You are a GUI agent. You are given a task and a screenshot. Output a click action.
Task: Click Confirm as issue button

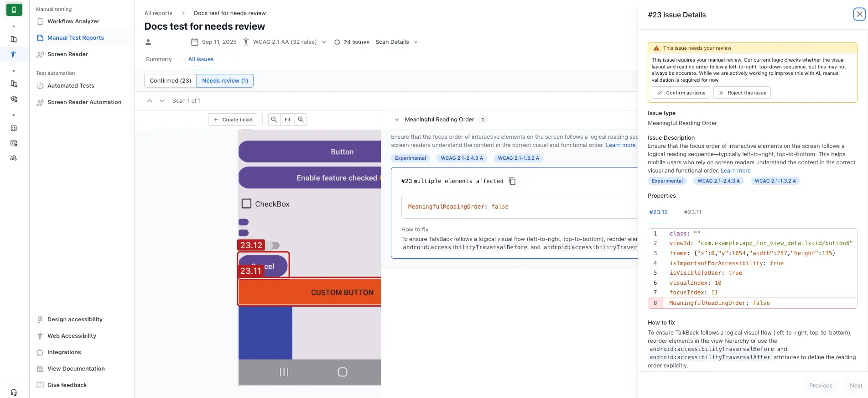coord(681,93)
